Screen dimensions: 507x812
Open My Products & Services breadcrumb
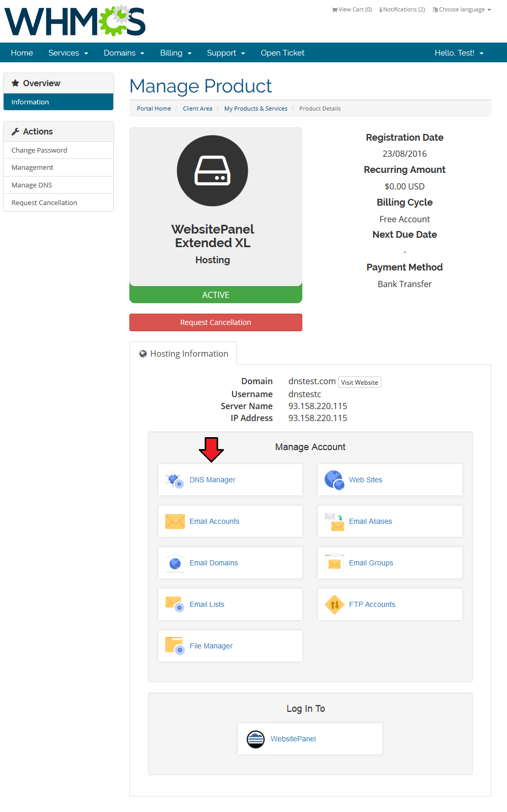coord(256,109)
